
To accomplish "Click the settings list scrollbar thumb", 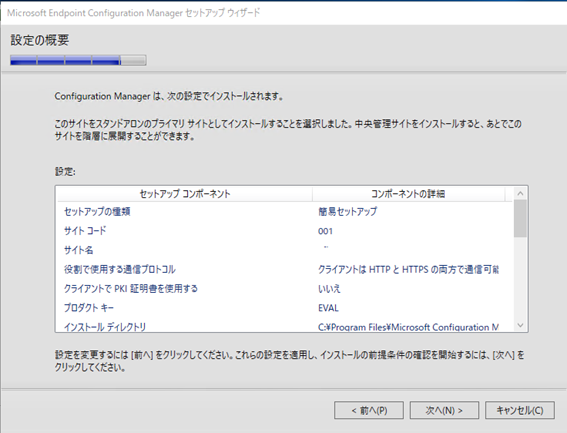I will [x=520, y=218].
